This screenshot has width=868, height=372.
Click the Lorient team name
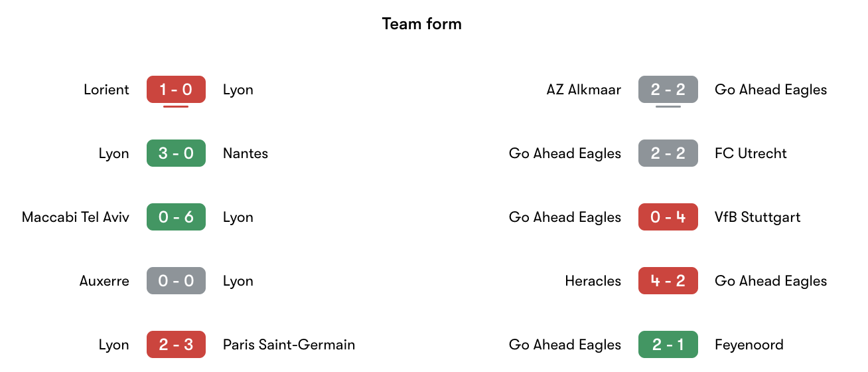tap(106, 90)
